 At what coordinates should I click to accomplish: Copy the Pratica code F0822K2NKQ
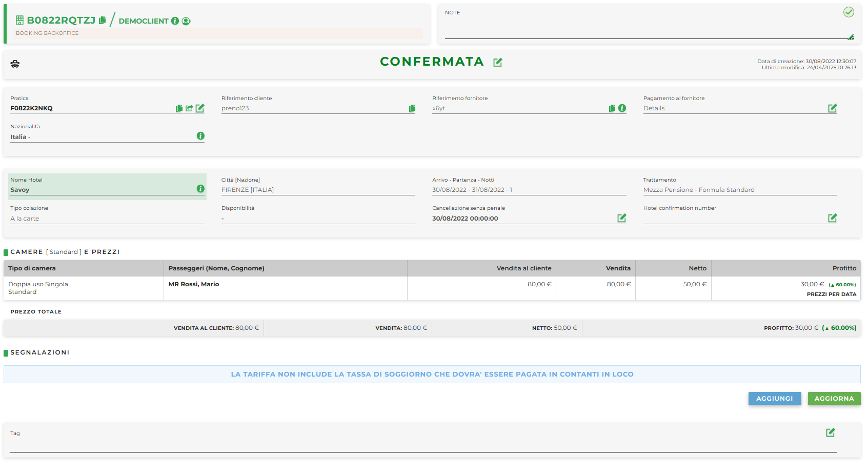(x=179, y=108)
